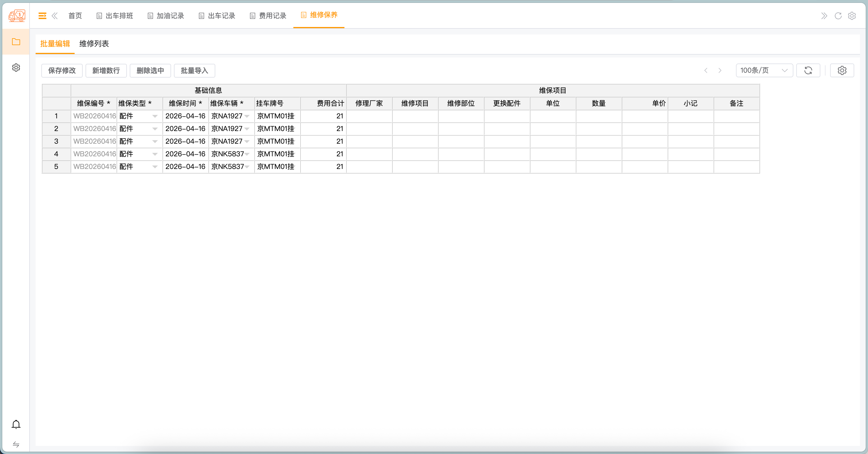Click the top-right page reload icon
Screen dimensions: 868x454
838,16
